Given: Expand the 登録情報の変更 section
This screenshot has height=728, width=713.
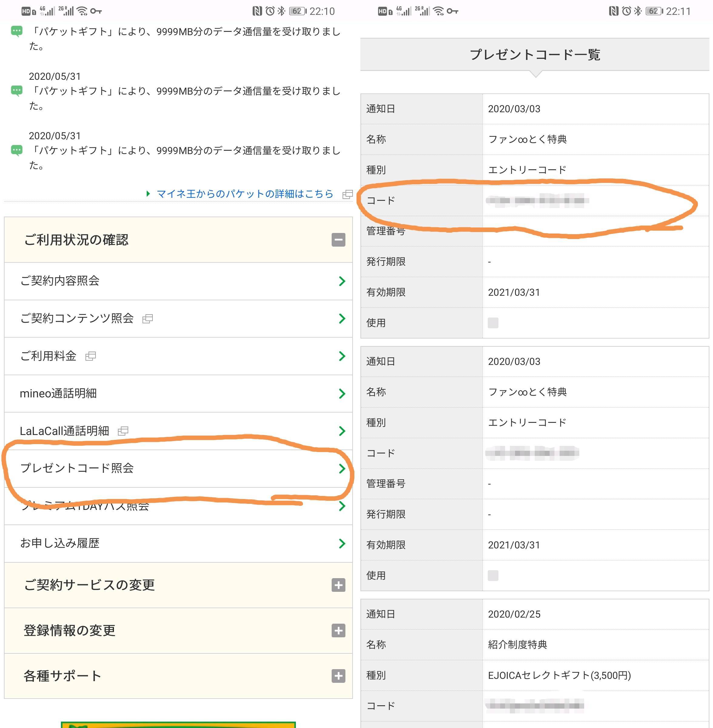Looking at the screenshot, I should 338,631.
